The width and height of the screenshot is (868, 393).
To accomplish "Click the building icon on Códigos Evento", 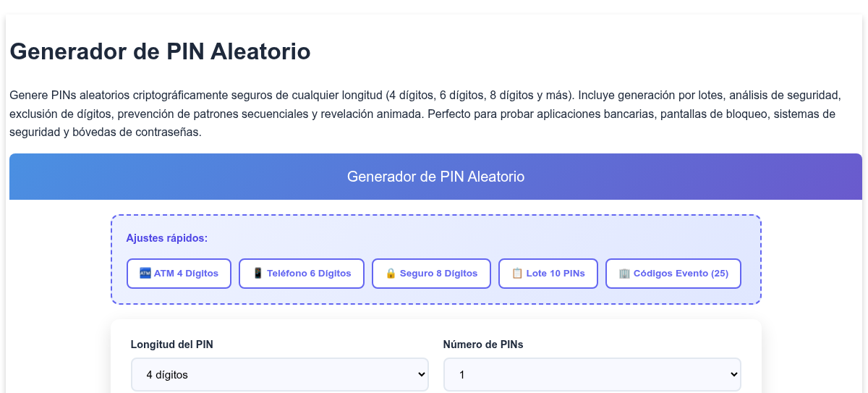I will (x=624, y=274).
